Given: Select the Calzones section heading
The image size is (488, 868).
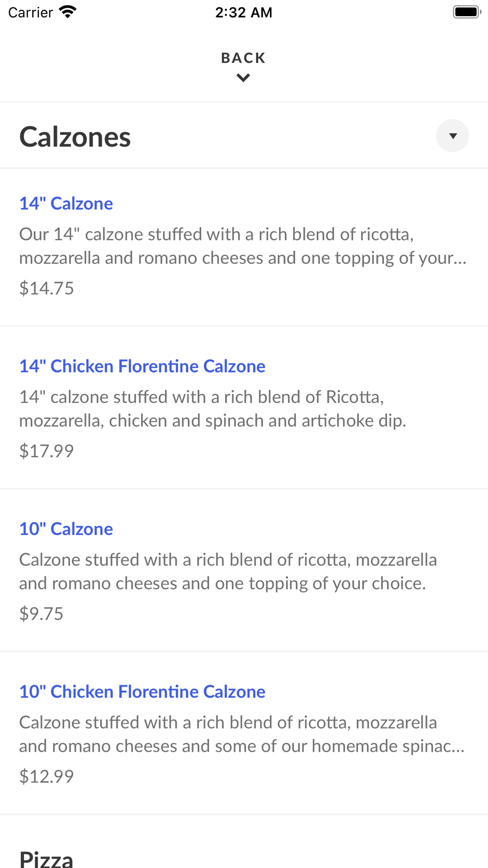Looking at the screenshot, I should (75, 136).
